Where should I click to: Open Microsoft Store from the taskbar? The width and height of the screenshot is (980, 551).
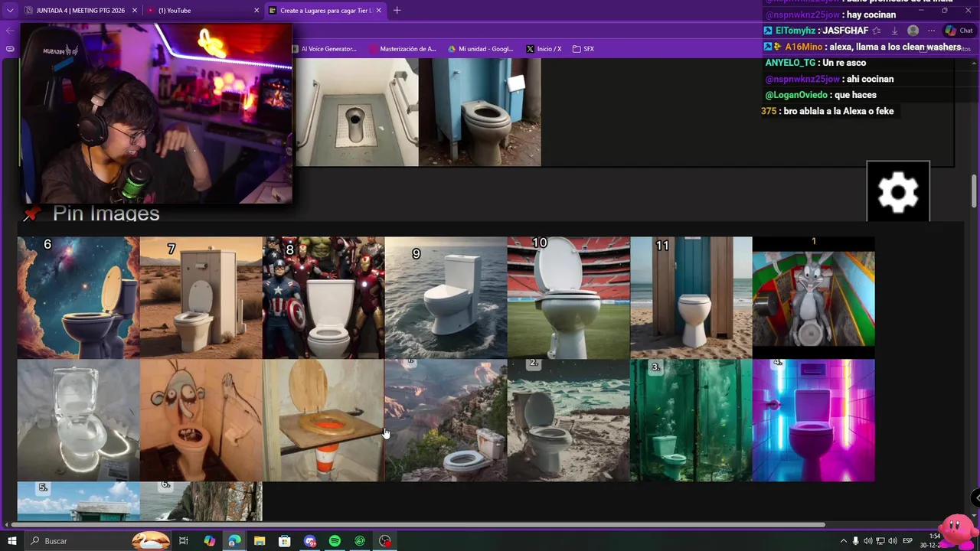point(284,541)
